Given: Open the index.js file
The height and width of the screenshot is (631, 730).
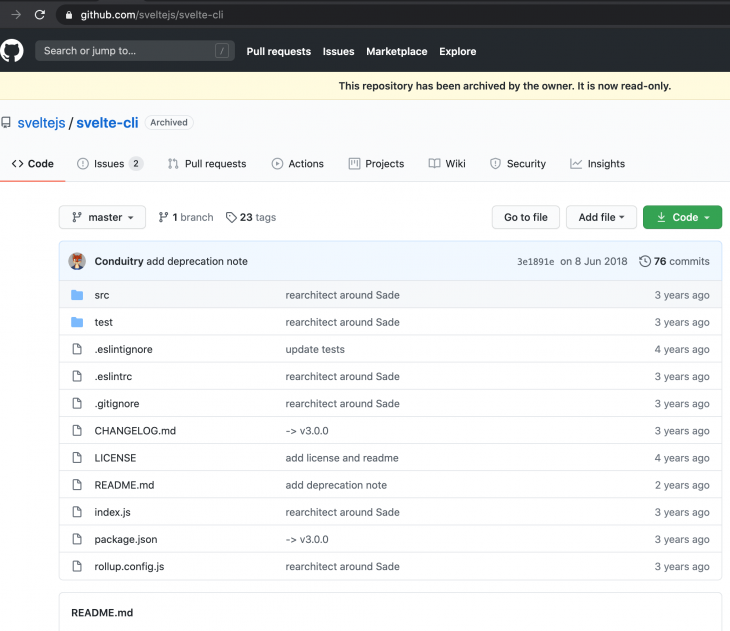Looking at the screenshot, I should pyautogui.click(x=112, y=512).
